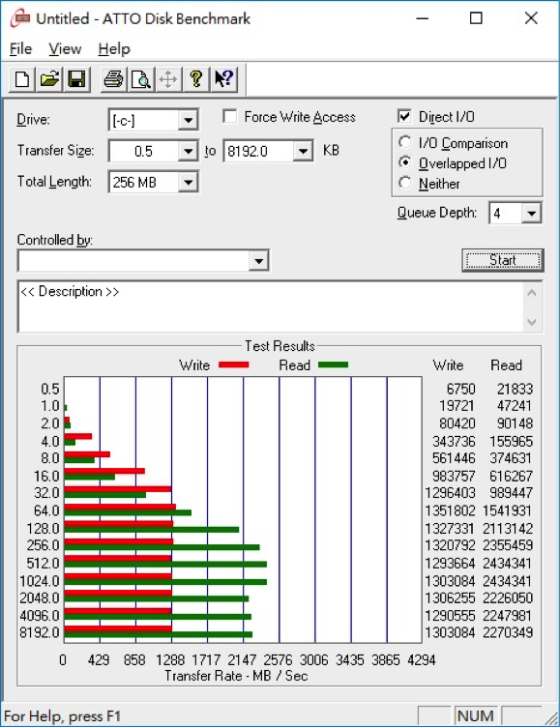Expand the Drive dropdown
The width and height of the screenshot is (560, 728).
click(188, 120)
